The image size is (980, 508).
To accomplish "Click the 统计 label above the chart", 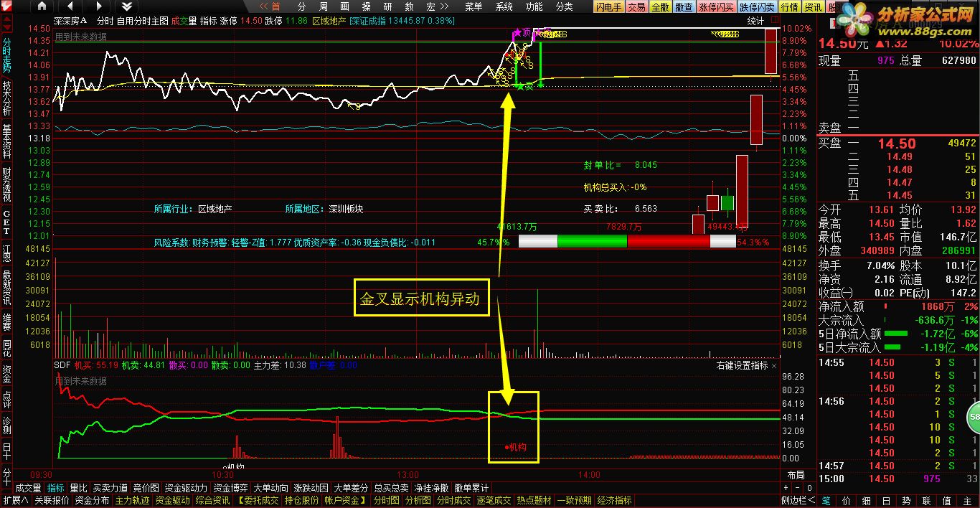I will [755, 22].
